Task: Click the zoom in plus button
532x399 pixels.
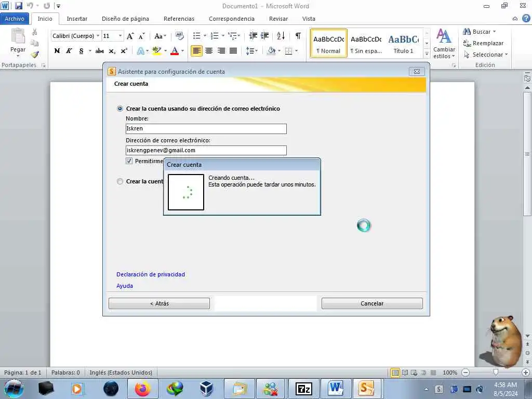Action: [x=526, y=373]
